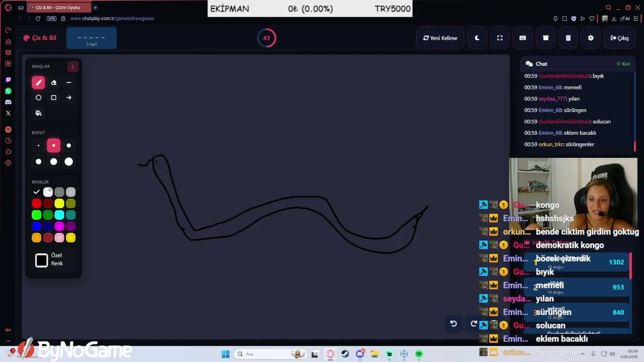644x362 pixels.
Task: Open X from the browser sidebar
Action: 8,113
